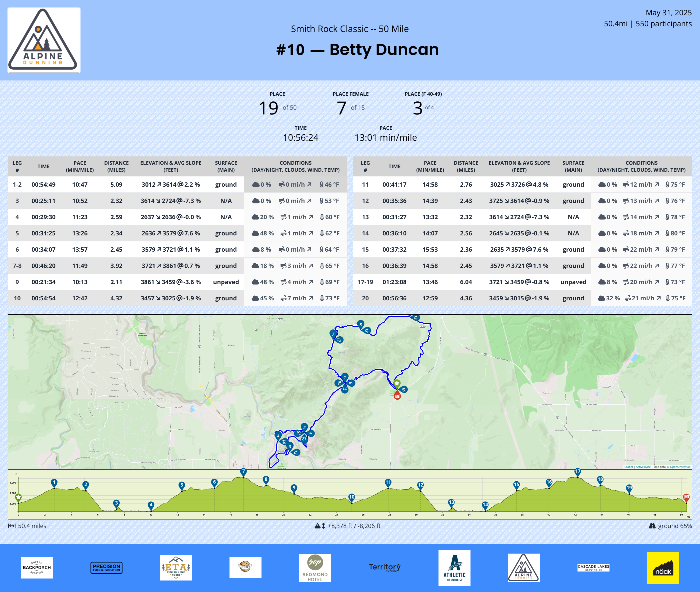Open the Cascade Lakes Brewing logo
This screenshot has width=700, height=592.
pos(593,568)
